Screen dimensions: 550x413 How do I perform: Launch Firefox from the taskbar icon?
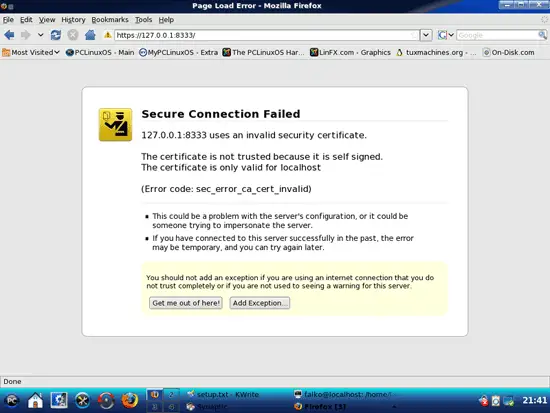(x=129, y=400)
